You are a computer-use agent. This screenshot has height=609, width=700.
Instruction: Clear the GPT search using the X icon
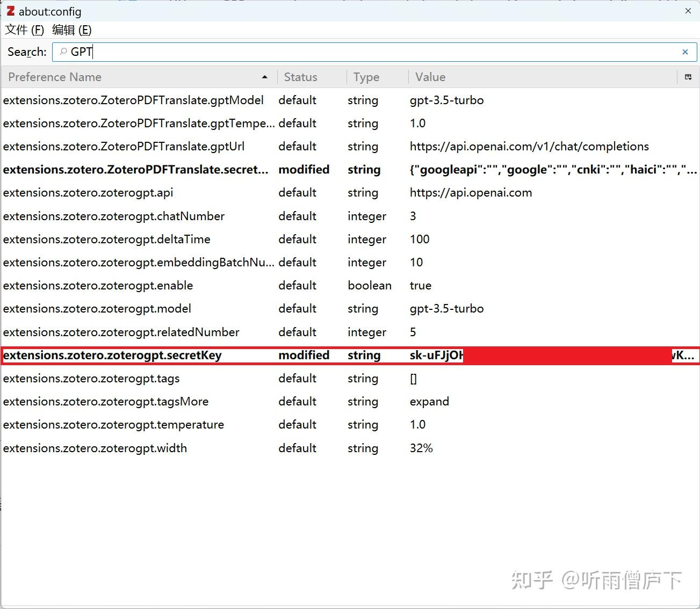(685, 52)
